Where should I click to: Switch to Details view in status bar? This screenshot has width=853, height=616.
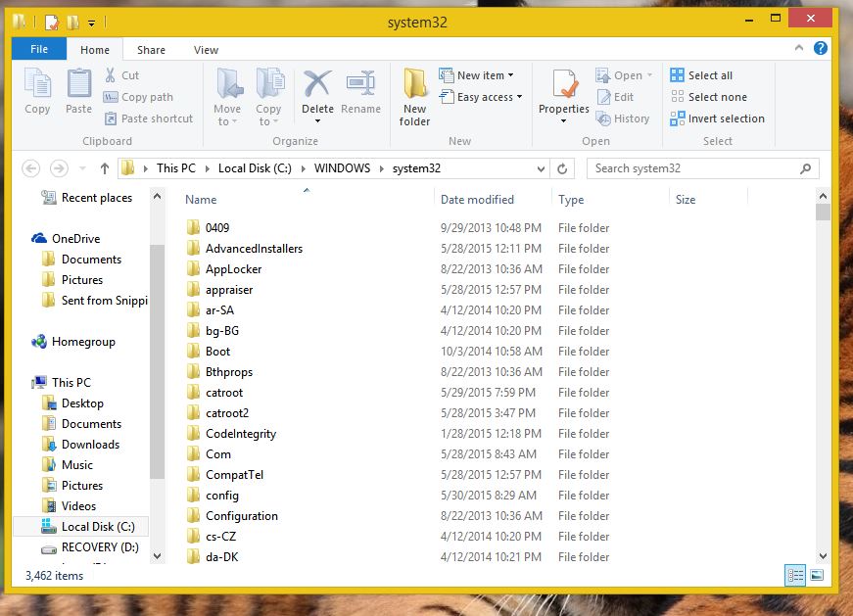pyautogui.click(x=795, y=575)
